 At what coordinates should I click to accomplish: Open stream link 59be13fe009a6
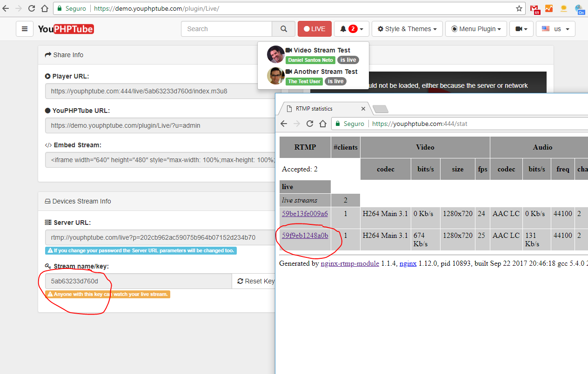click(305, 214)
